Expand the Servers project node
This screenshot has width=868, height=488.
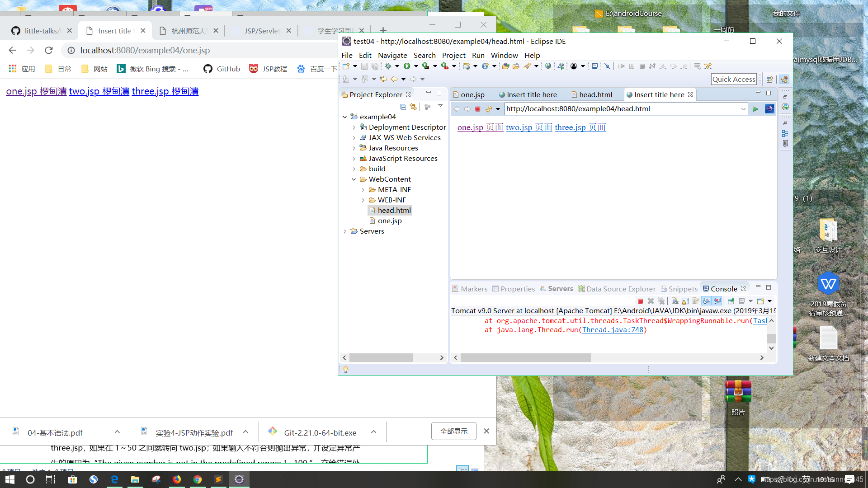coord(345,231)
